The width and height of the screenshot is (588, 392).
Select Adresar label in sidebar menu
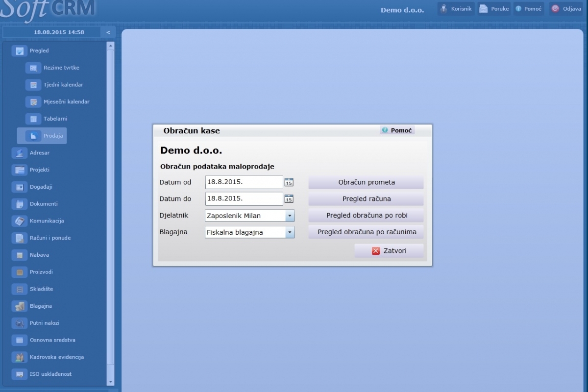pos(40,153)
